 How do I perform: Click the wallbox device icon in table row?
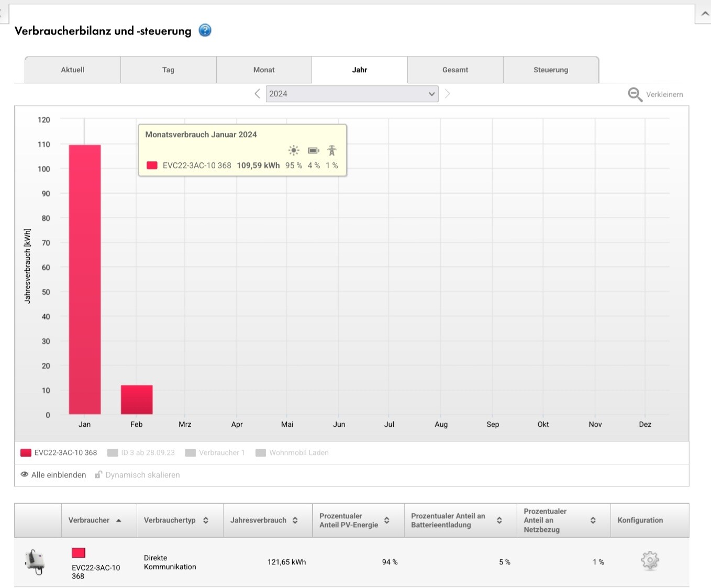tap(36, 562)
